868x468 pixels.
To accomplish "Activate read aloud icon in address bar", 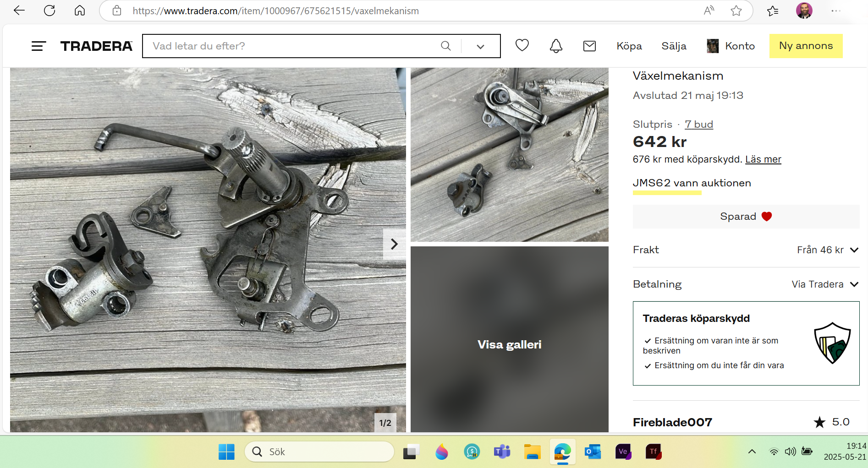I will point(709,11).
